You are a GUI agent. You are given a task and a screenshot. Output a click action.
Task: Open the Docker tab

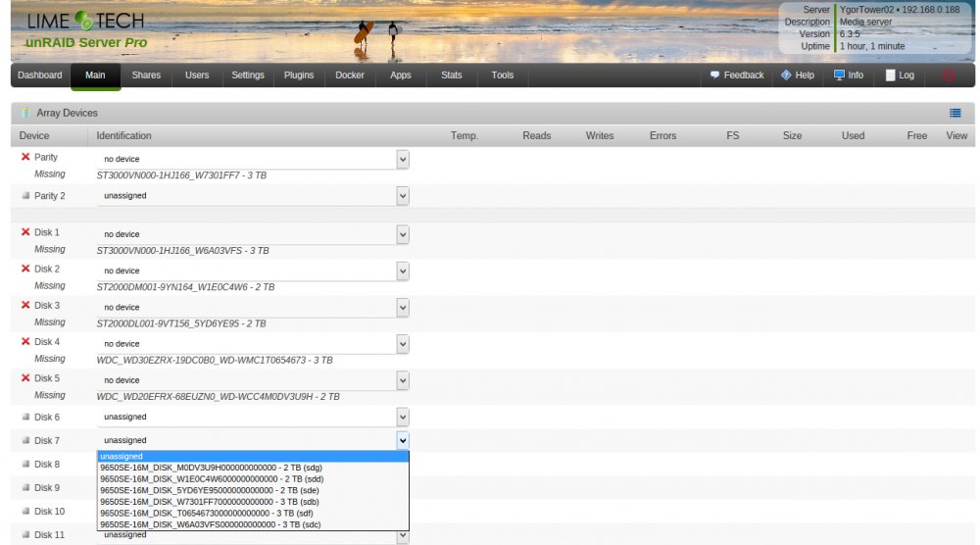coord(350,75)
